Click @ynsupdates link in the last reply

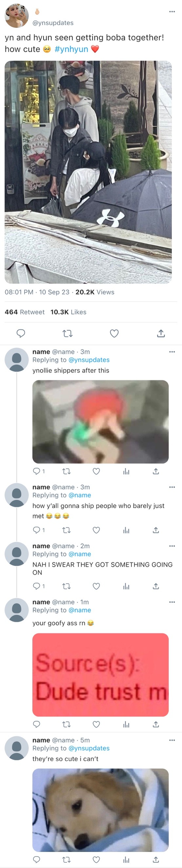coord(89,748)
